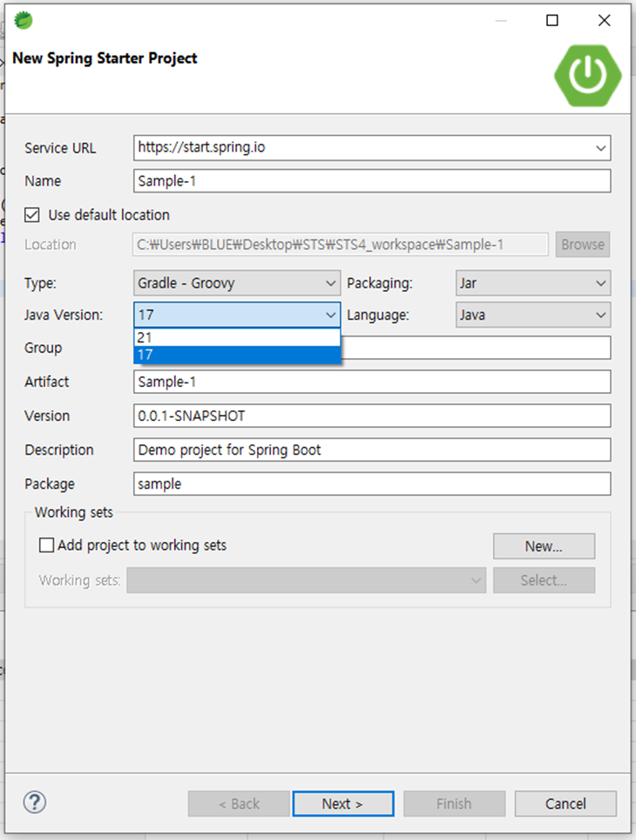Select Java version 21 from the list
The image size is (636, 840).
(x=237, y=337)
